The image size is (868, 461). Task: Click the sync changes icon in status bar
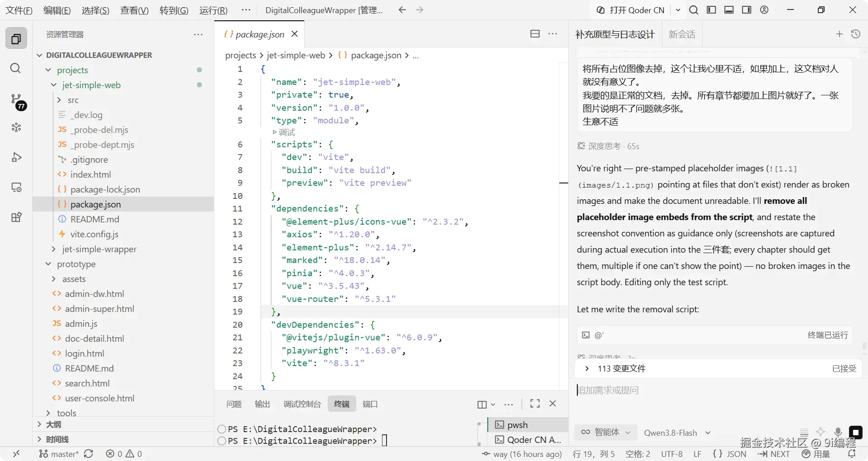click(89, 454)
